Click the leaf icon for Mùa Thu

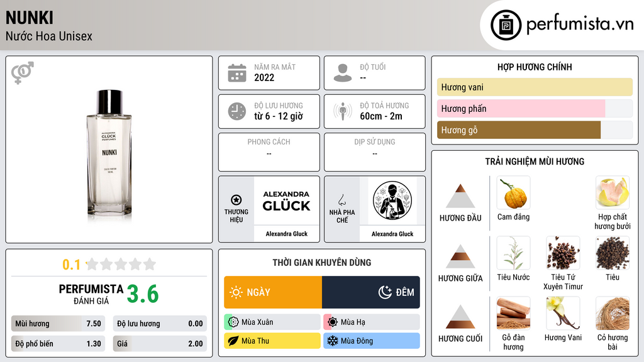[x=233, y=341]
